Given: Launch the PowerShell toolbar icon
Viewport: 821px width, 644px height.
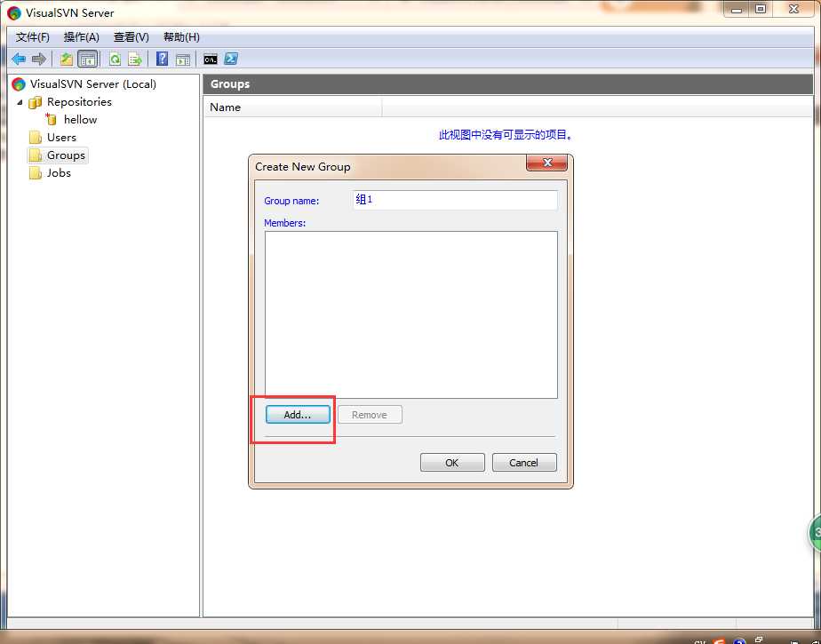Looking at the screenshot, I should click(231, 59).
